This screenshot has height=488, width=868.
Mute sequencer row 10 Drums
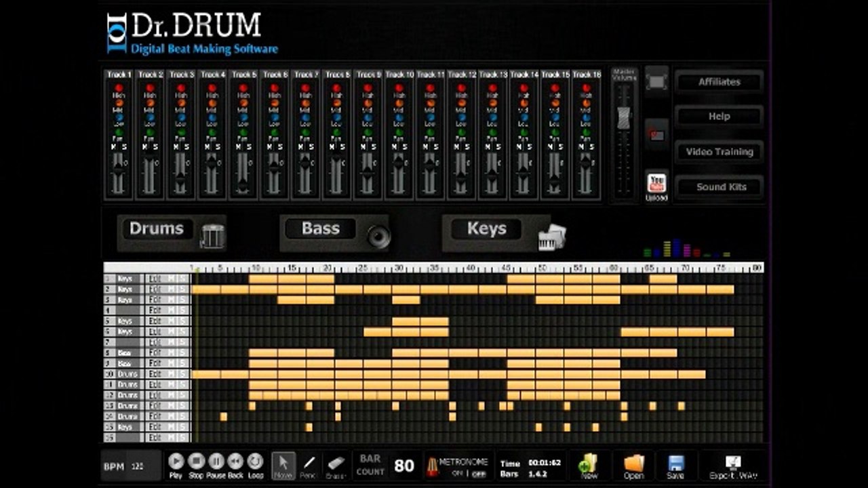pos(172,374)
